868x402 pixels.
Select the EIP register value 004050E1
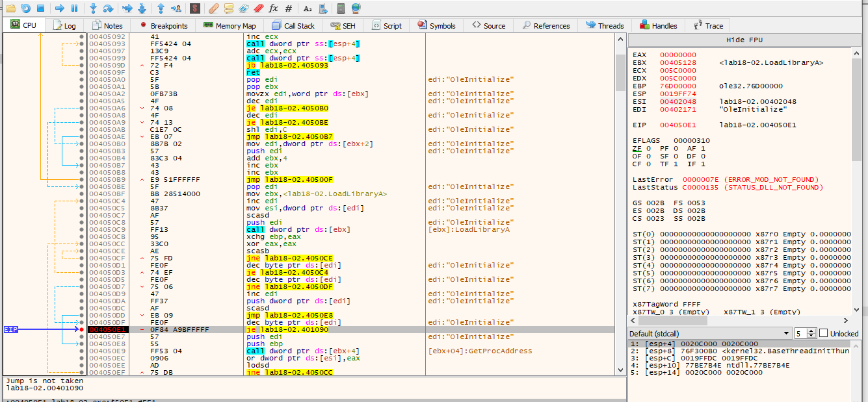[677, 125]
